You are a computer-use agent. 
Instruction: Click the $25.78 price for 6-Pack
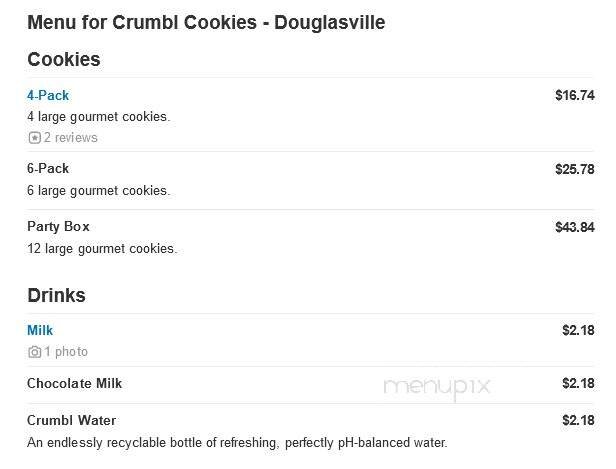click(x=575, y=169)
